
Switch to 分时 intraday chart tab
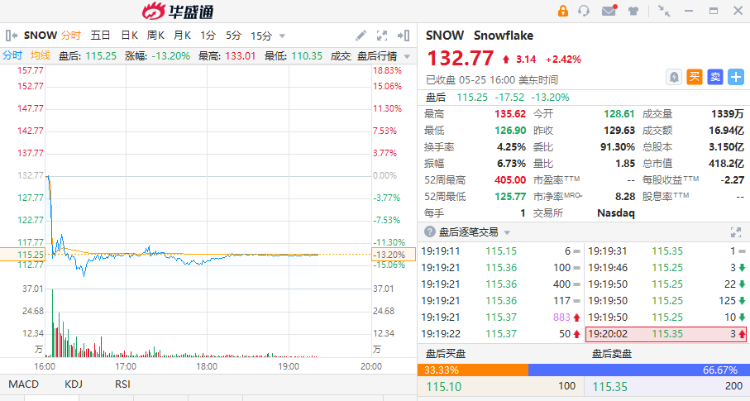click(x=71, y=35)
